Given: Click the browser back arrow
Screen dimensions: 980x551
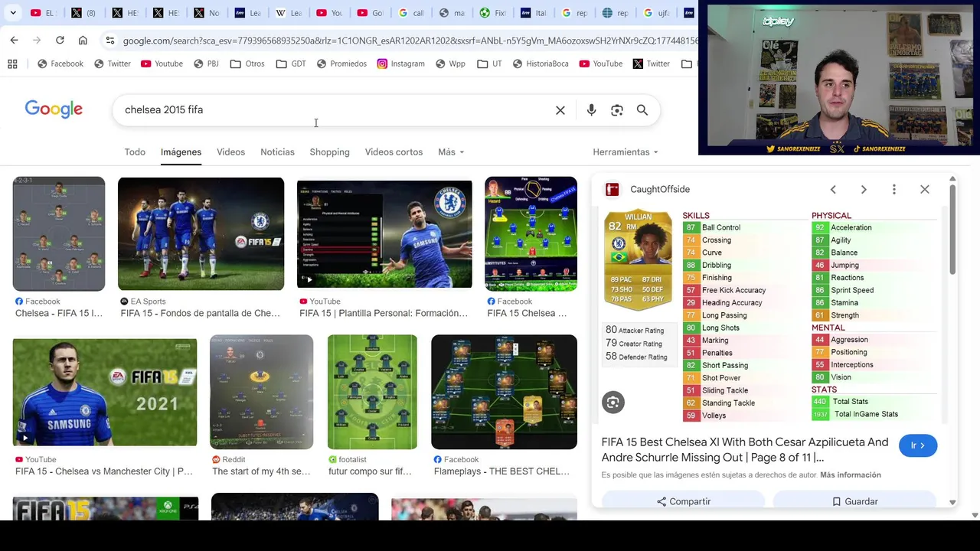Looking at the screenshot, I should [14, 40].
